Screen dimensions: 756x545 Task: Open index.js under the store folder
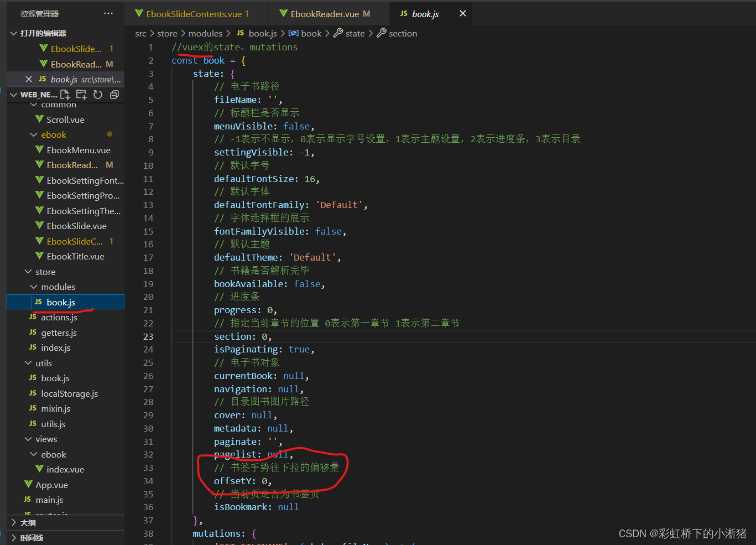click(65, 347)
